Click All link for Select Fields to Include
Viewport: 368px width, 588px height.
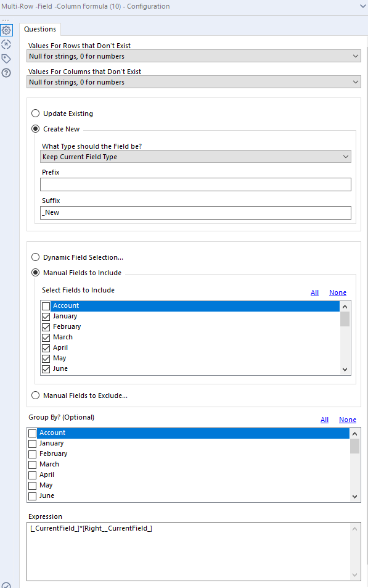(315, 292)
